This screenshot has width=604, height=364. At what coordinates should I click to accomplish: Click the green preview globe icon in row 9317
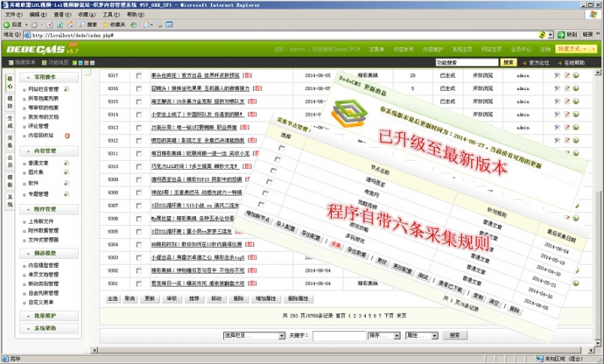pyautogui.click(x=576, y=75)
